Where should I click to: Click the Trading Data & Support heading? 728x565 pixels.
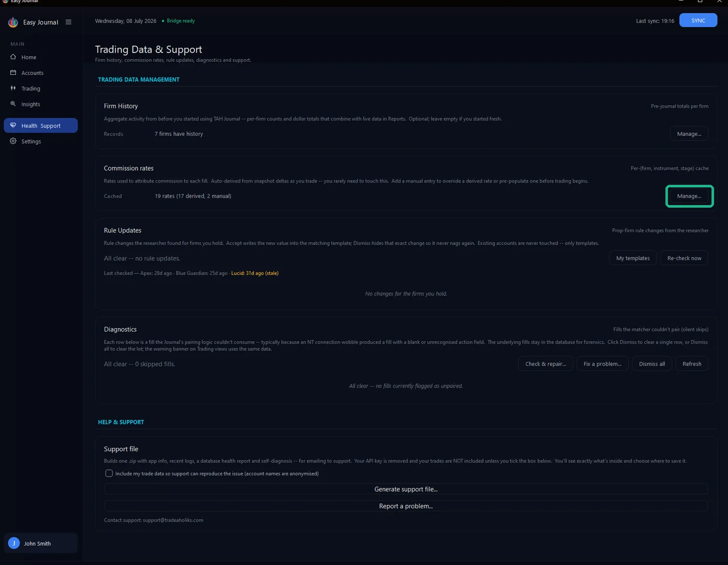click(149, 49)
